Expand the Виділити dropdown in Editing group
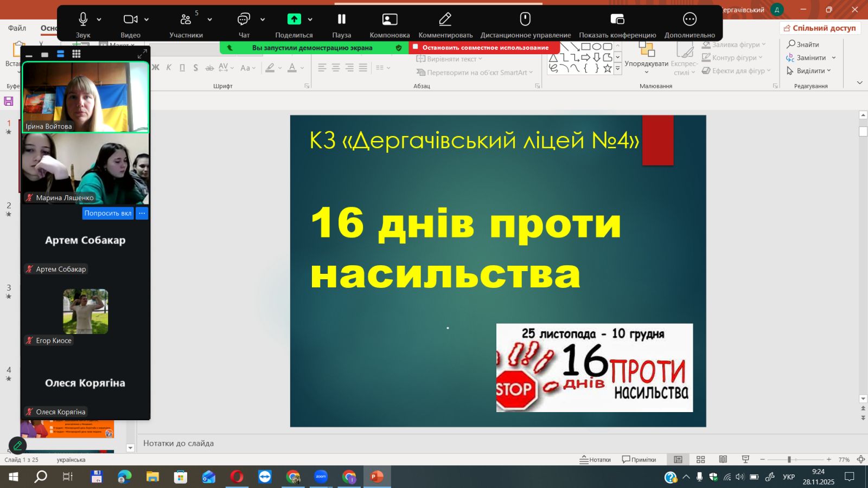 click(x=829, y=70)
